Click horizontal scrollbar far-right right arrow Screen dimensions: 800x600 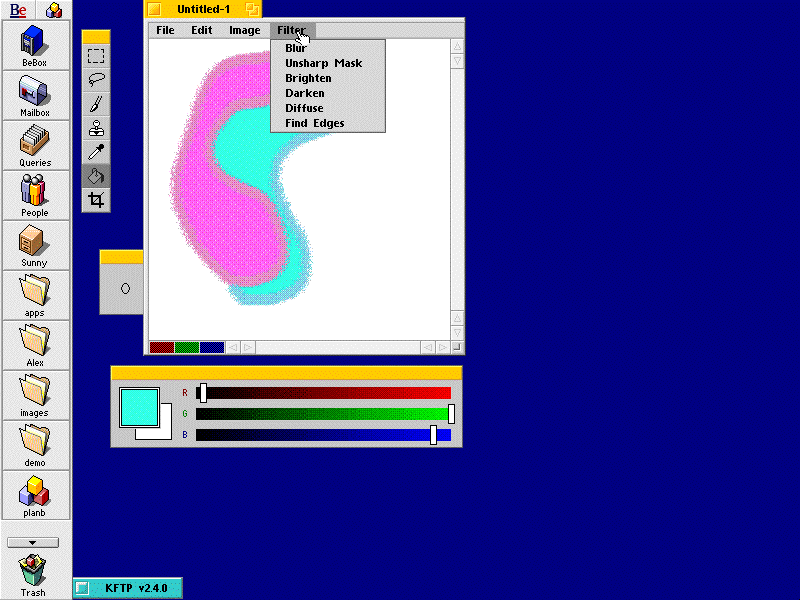coord(443,347)
